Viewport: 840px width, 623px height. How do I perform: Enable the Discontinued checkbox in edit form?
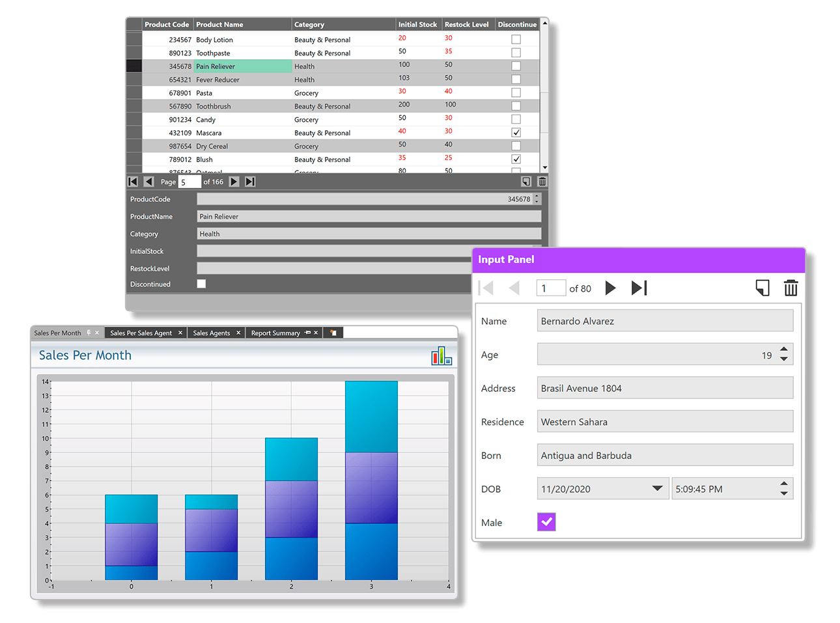[x=202, y=283]
